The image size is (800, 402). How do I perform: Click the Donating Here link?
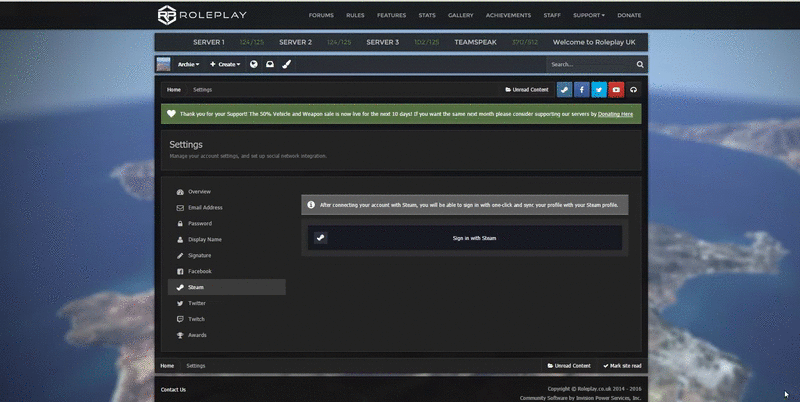pyautogui.click(x=615, y=114)
